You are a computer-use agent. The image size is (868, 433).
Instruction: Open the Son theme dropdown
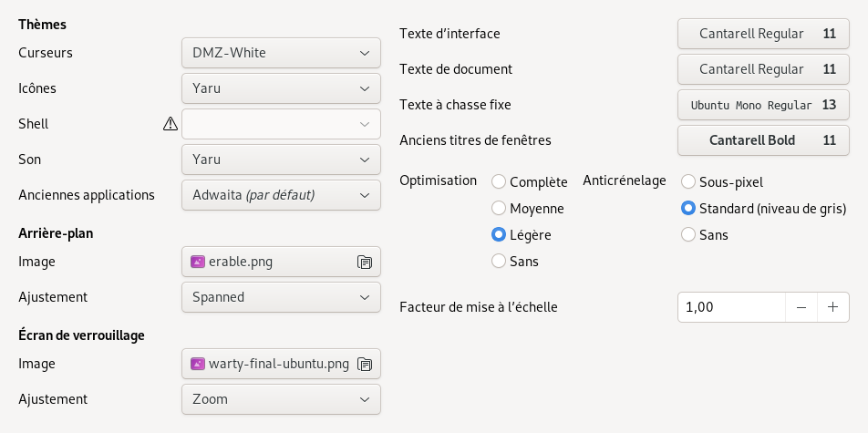pyautogui.click(x=281, y=160)
